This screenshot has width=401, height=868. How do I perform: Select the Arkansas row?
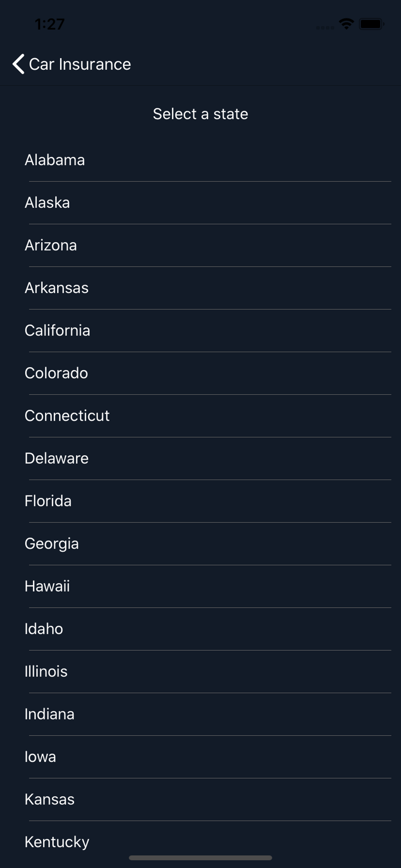57,288
